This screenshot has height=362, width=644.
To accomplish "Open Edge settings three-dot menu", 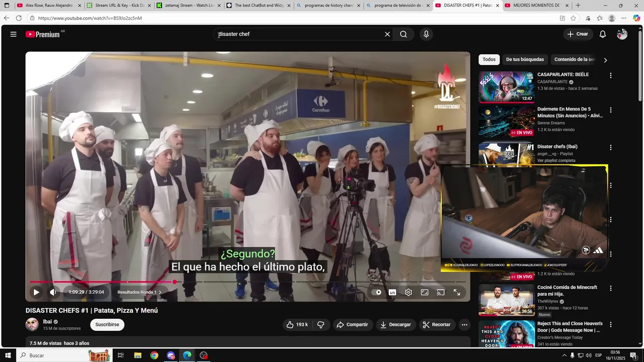I will tap(624, 18).
